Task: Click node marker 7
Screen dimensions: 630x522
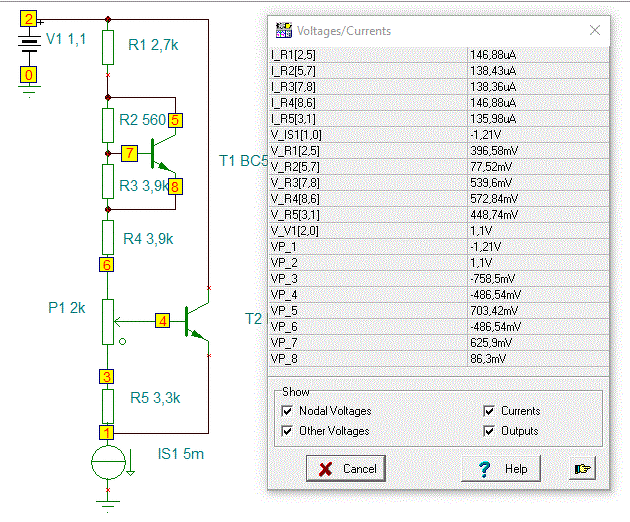Action: pyautogui.click(x=129, y=153)
